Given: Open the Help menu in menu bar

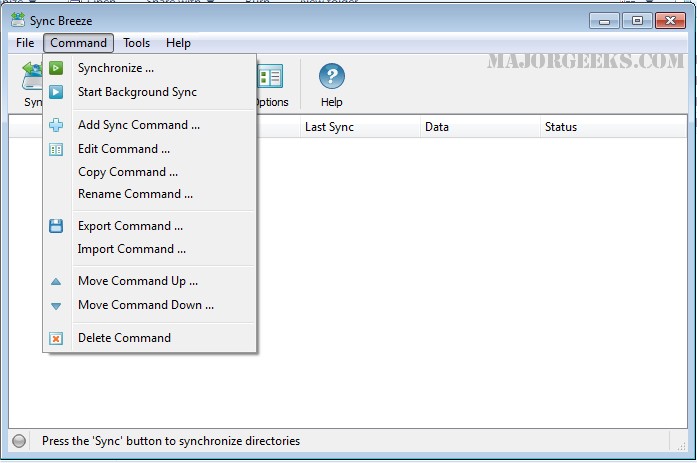Looking at the screenshot, I should 178,43.
